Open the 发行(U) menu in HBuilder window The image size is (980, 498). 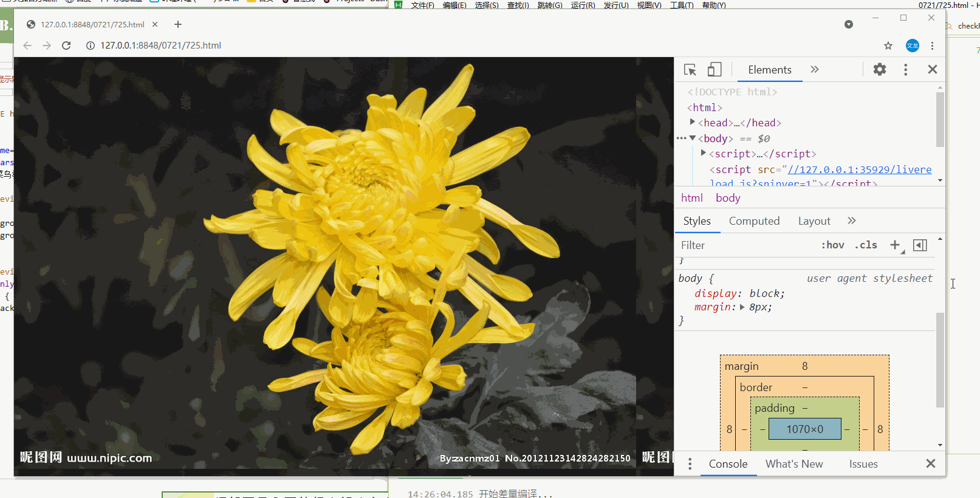(x=616, y=5)
